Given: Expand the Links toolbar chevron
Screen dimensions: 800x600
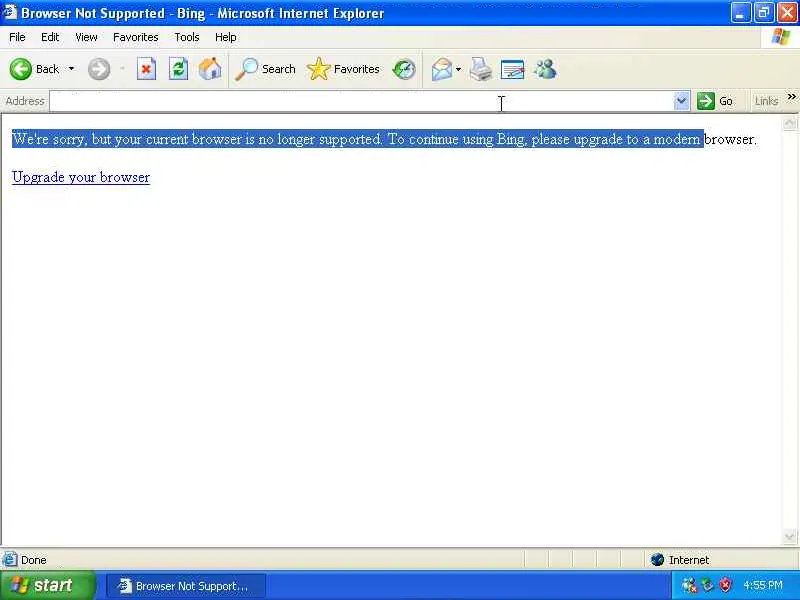Looking at the screenshot, I should pos(791,96).
